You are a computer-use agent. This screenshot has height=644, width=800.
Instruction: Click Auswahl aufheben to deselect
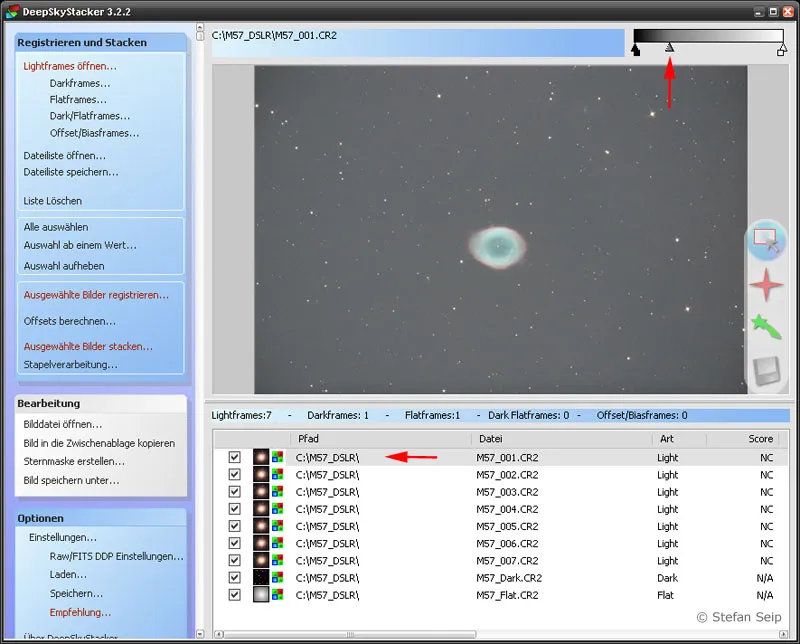click(64, 266)
